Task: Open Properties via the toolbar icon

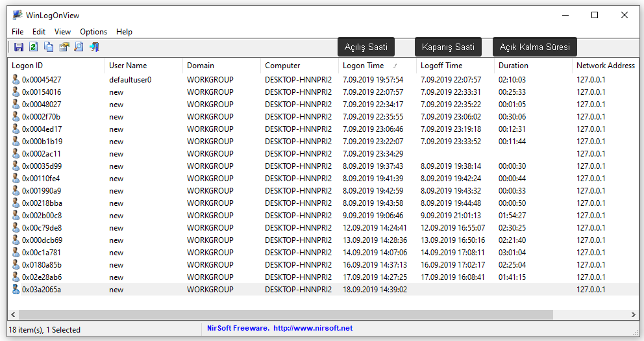Action: coord(64,47)
